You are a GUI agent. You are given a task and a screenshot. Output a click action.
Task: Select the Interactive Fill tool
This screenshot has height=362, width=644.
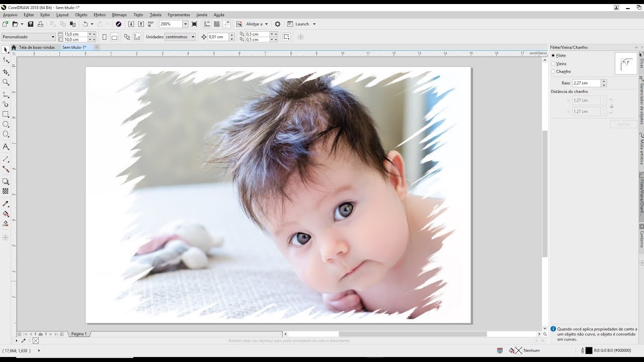6,214
